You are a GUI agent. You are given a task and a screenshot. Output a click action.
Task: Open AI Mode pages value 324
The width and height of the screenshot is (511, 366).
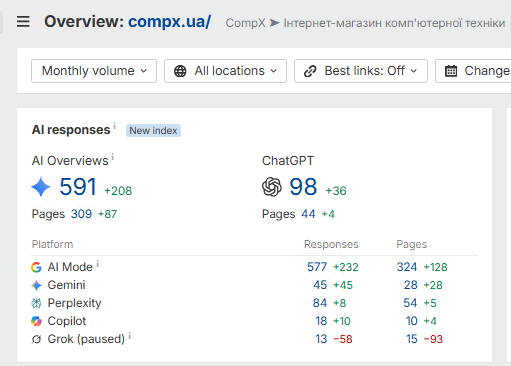point(407,267)
